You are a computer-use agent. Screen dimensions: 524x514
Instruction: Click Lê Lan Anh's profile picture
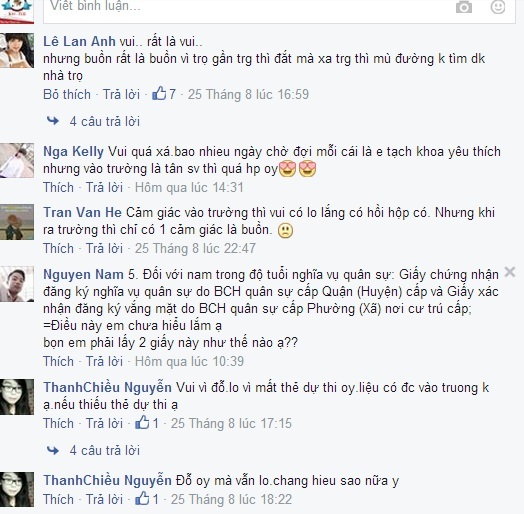(x=17, y=50)
